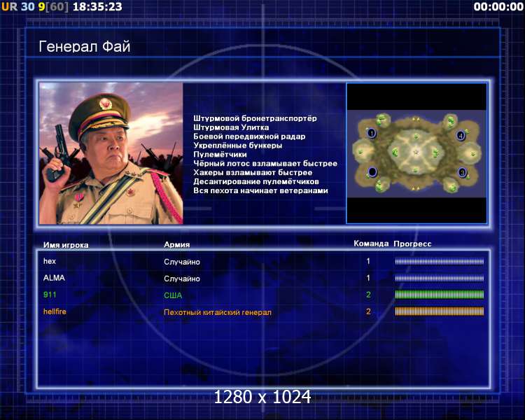Click 'Пулемётчики' ability line
Image resolution: width=525 pixels, height=420 pixels.
[220, 155]
